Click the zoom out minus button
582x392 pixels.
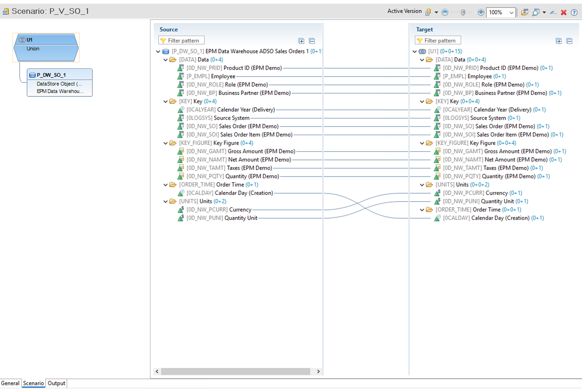click(x=445, y=12)
